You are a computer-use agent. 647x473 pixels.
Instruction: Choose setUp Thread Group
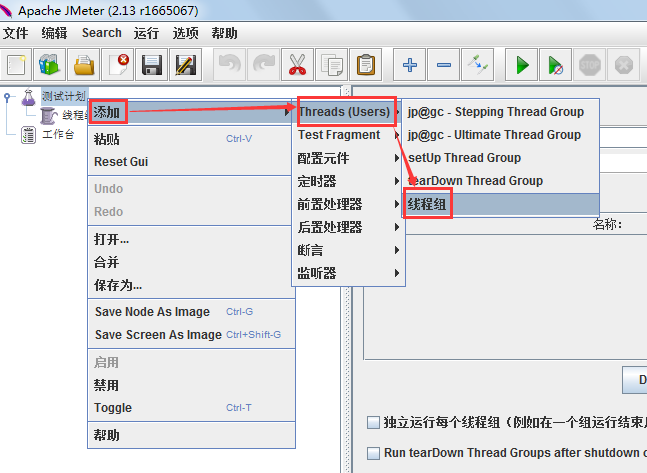click(x=501, y=158)
